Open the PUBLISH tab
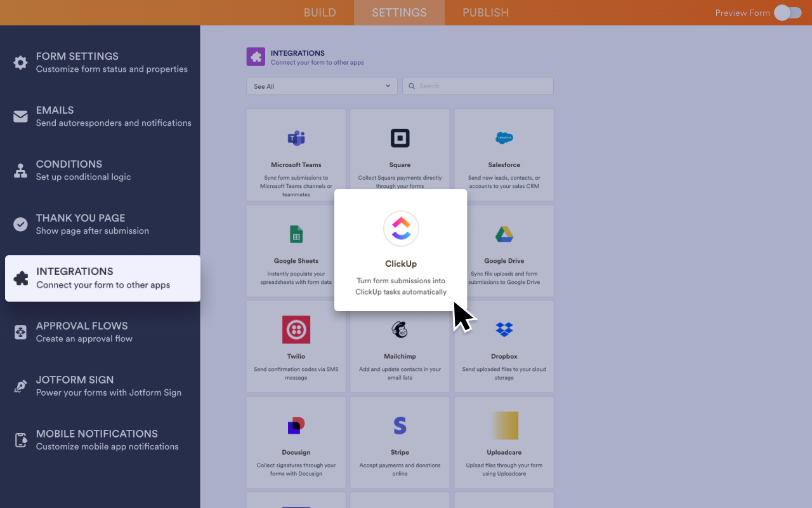 [485, 12]
